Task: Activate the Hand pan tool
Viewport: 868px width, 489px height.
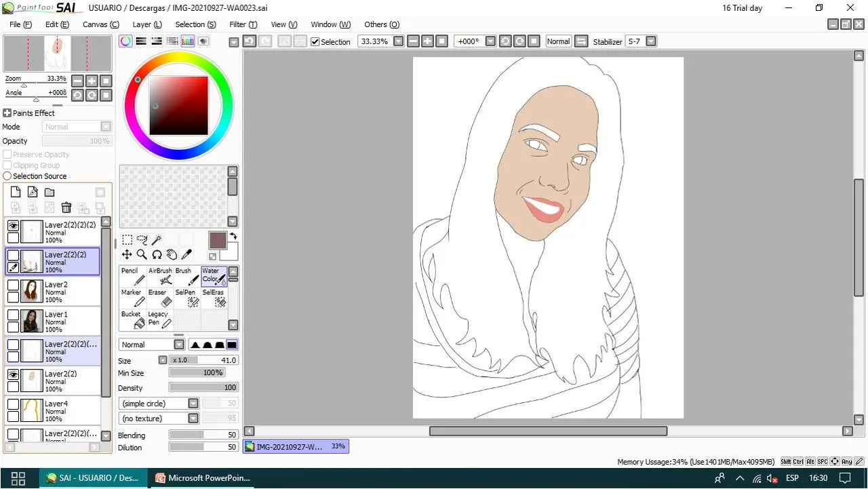Action: [x=172, y=254]
